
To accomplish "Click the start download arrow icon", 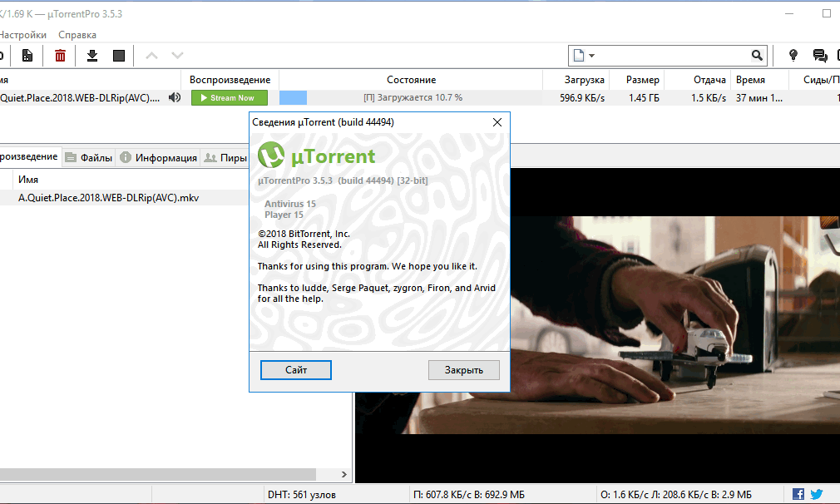I will coord(92,55).
